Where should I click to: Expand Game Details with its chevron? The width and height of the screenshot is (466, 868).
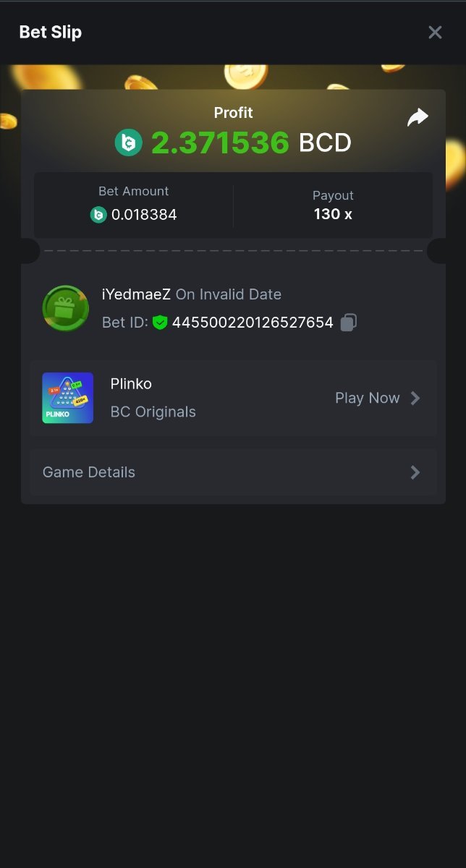click(x=415, y=472)
